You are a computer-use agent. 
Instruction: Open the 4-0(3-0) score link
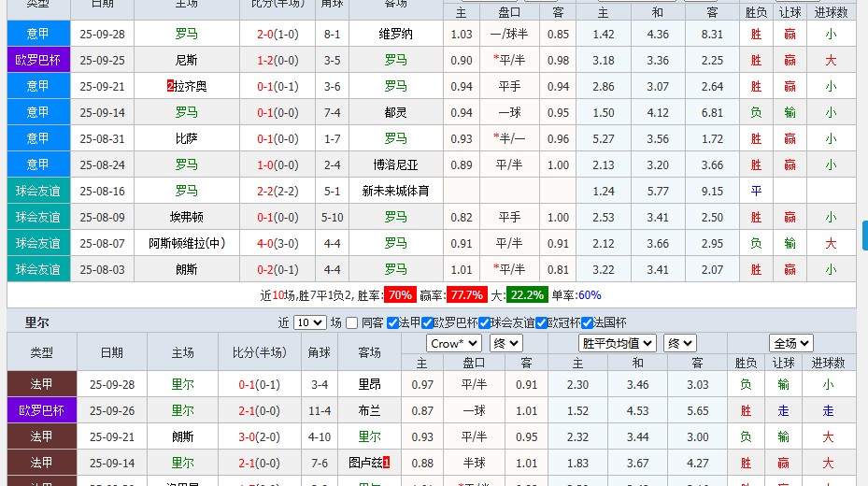tap(271, 243)
